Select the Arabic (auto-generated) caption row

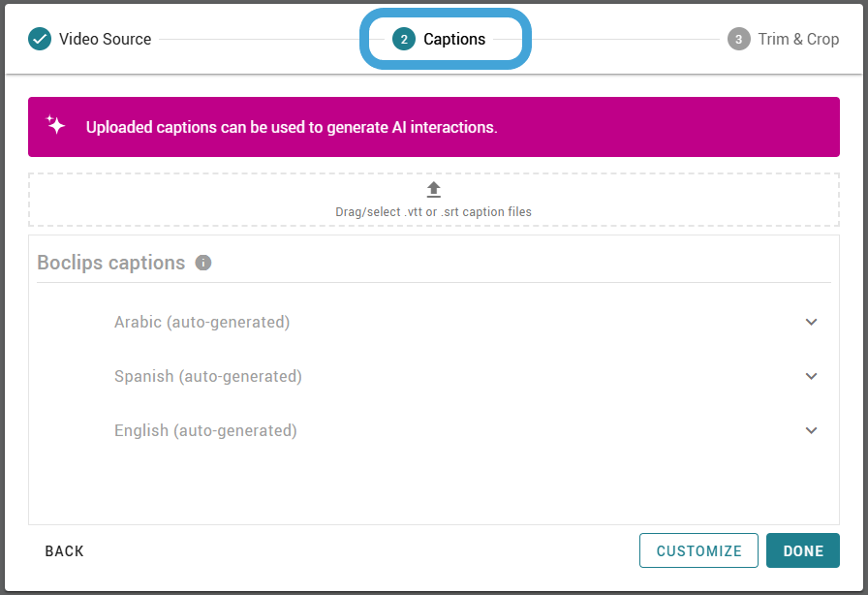pos(433,322)
